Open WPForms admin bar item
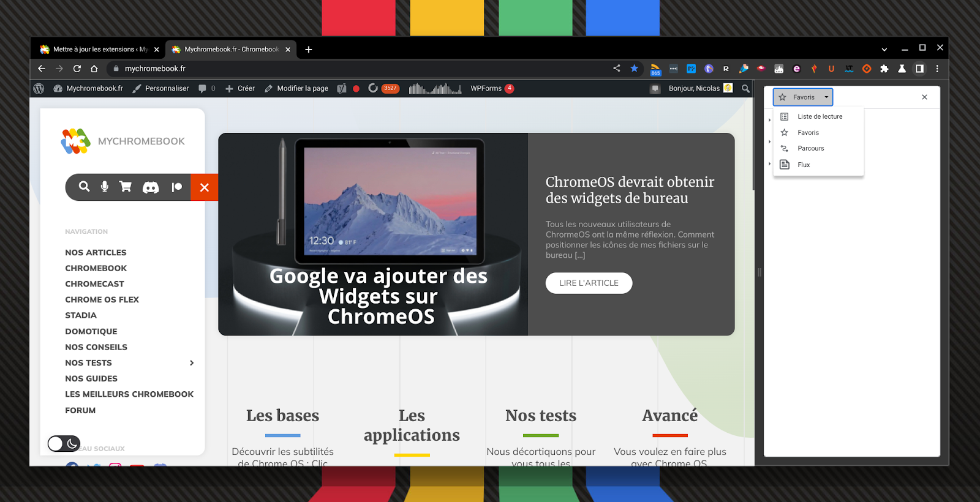Viewport: 980px width, 502px height. coord(492,88)
